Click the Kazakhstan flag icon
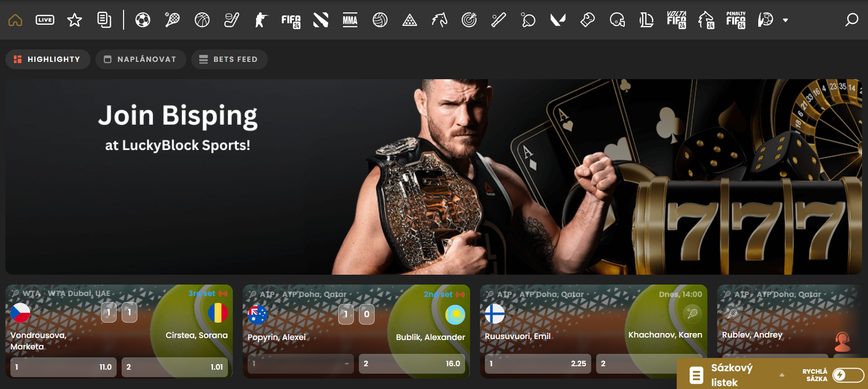 coord(455,315)
